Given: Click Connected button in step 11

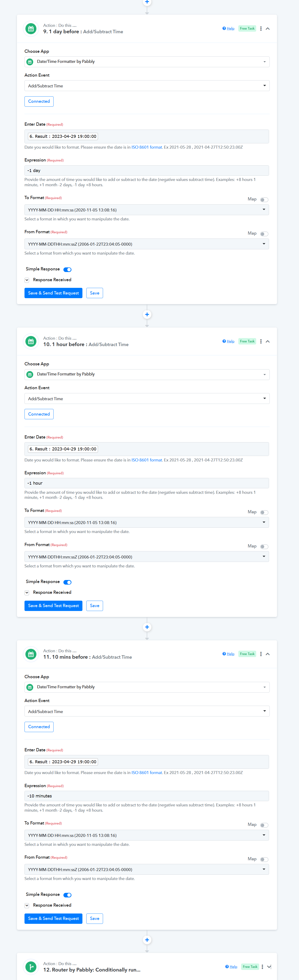Looking at the screenshot, I should point(39,727).
